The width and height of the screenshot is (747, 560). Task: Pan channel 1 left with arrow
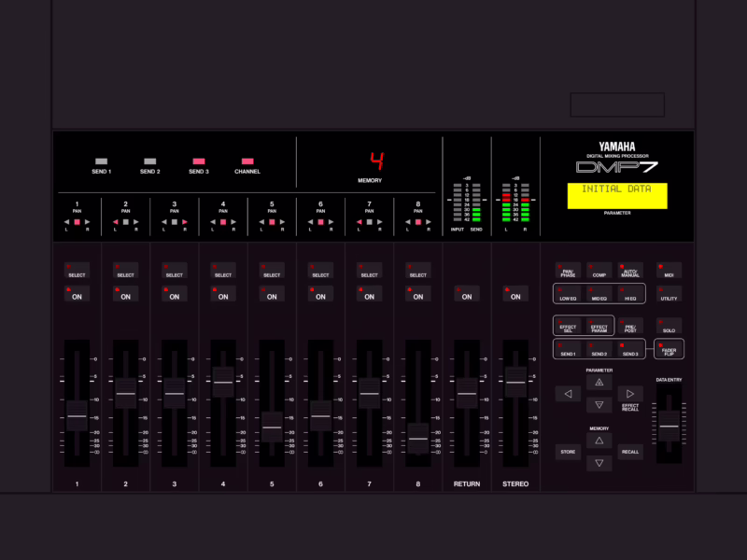(x=66, y=222)
